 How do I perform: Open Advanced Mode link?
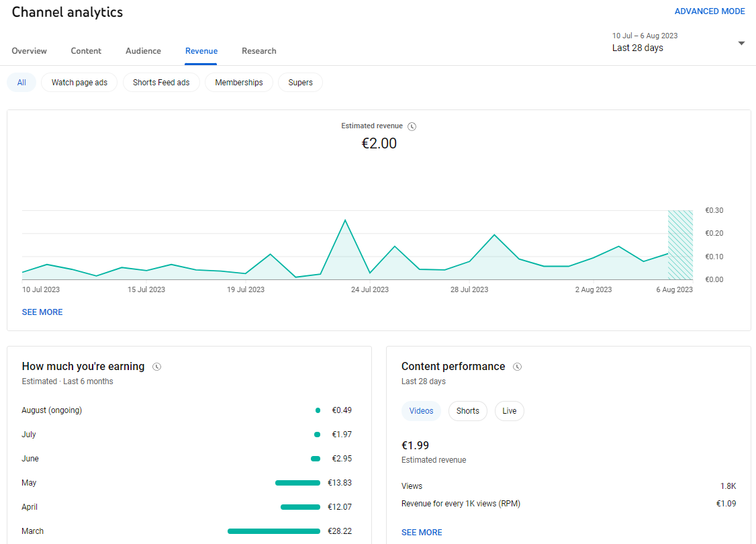pos(710,11)
